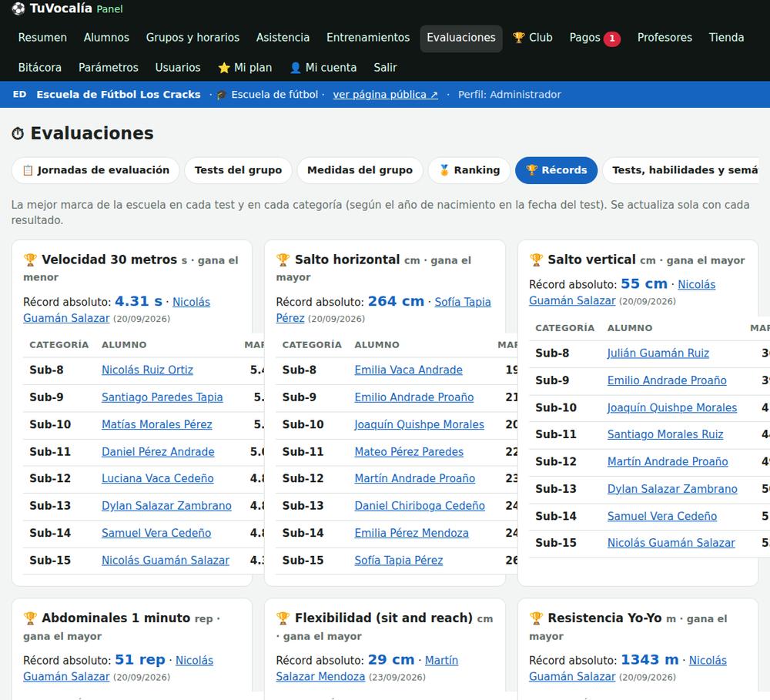Image resolution: width=770 pixels, height=700 pixels.
Task: Click the clipboard icon on Jornadas de evaluación
Action: tap(28, 170)
